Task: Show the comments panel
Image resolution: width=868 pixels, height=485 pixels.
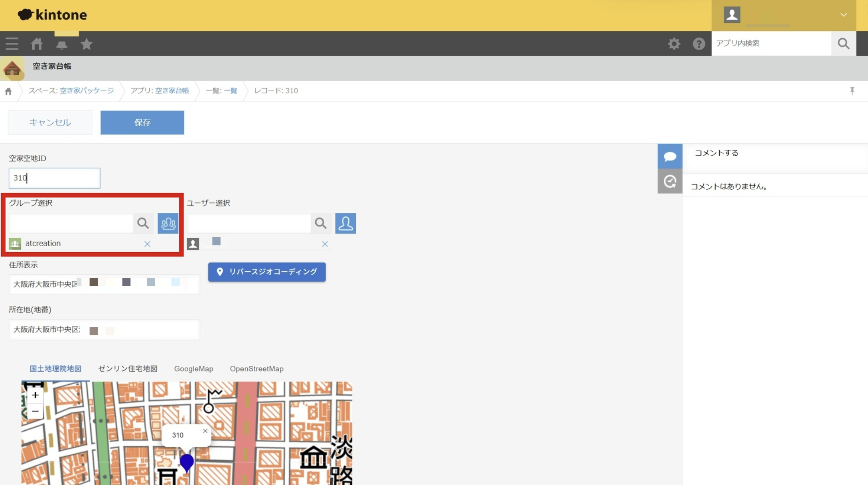Action: pyautogui.click(x=670, y=156)
